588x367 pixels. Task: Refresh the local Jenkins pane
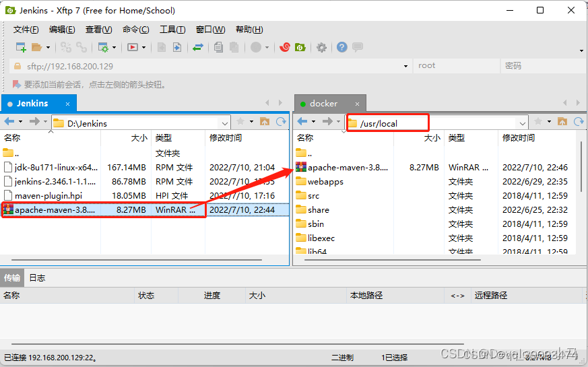[281, 121]
